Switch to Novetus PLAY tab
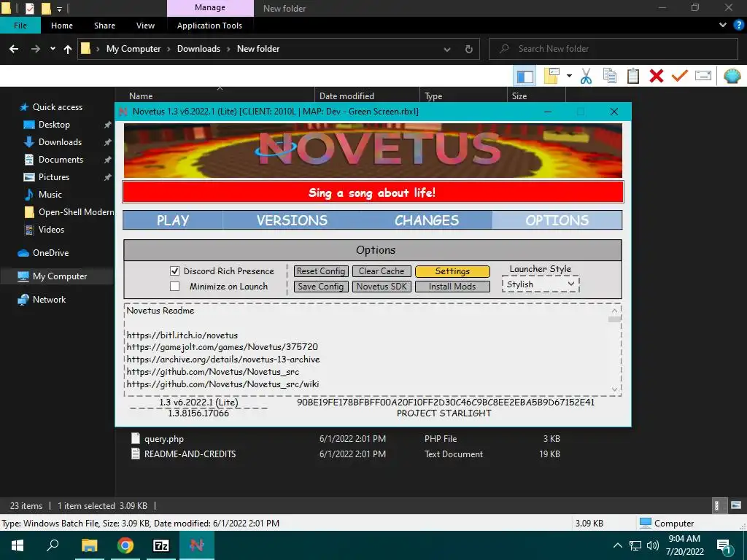Screen dimensions: 747x560 point(173,220)
